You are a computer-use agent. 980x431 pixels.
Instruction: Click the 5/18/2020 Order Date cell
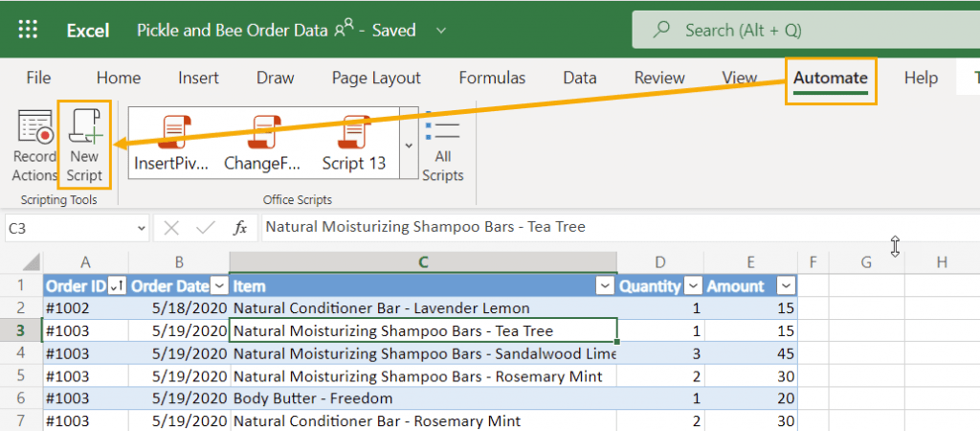[x=179, y=307]
